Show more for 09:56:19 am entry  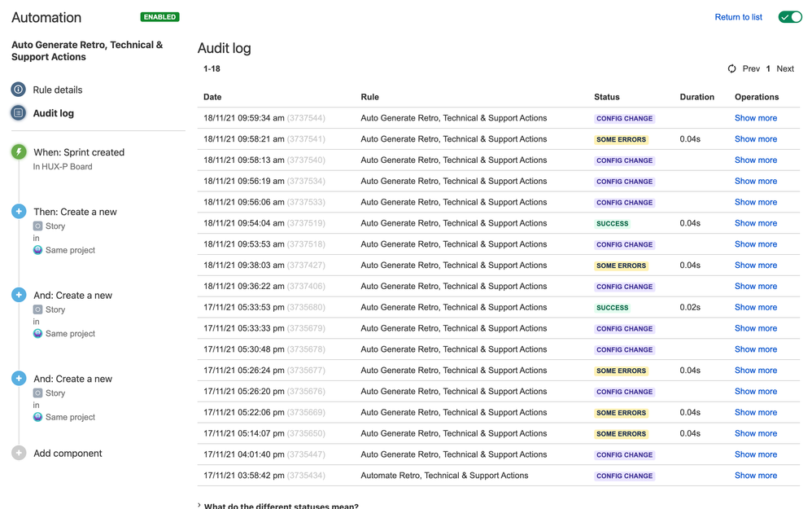click(756, 181)
